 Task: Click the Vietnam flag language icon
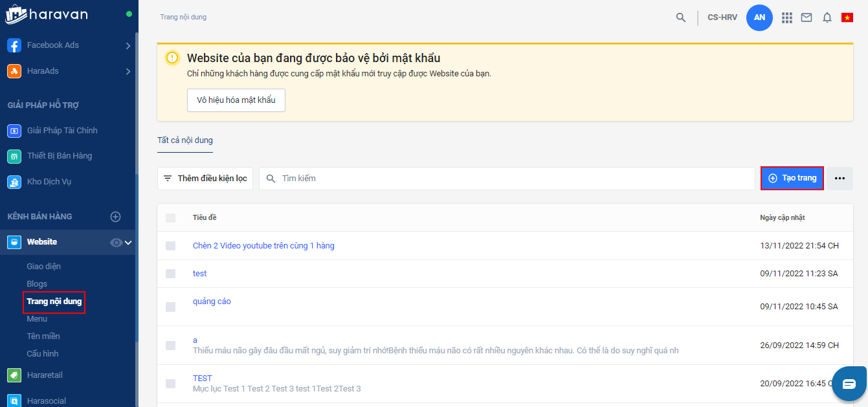click(x=847, y=17)
